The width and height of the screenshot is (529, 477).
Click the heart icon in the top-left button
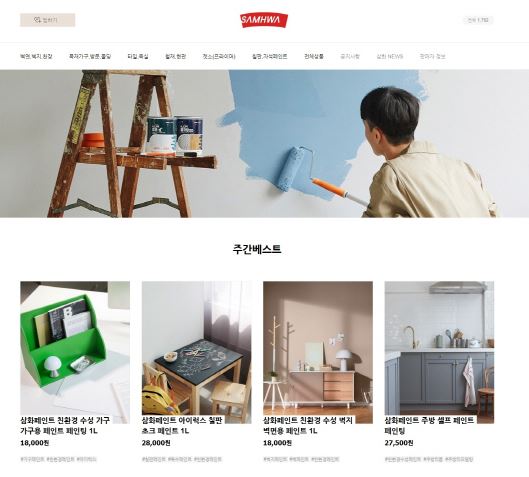(37, 20)
